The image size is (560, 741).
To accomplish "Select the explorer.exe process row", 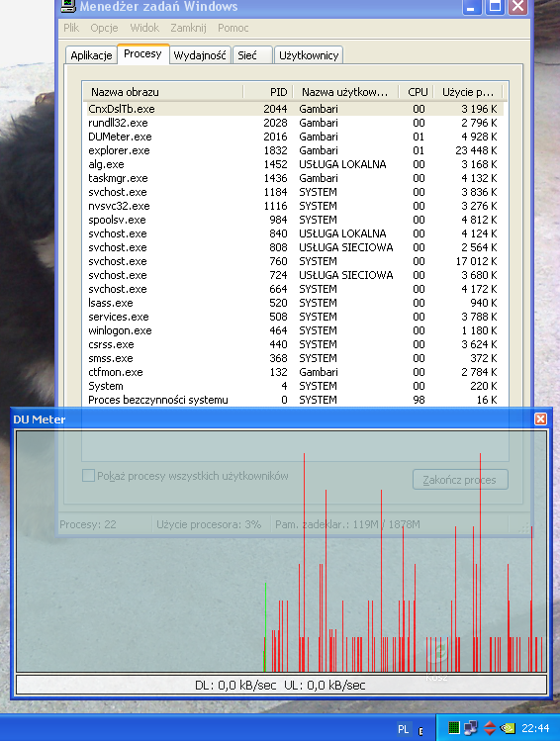I will (x=294, y=150).
